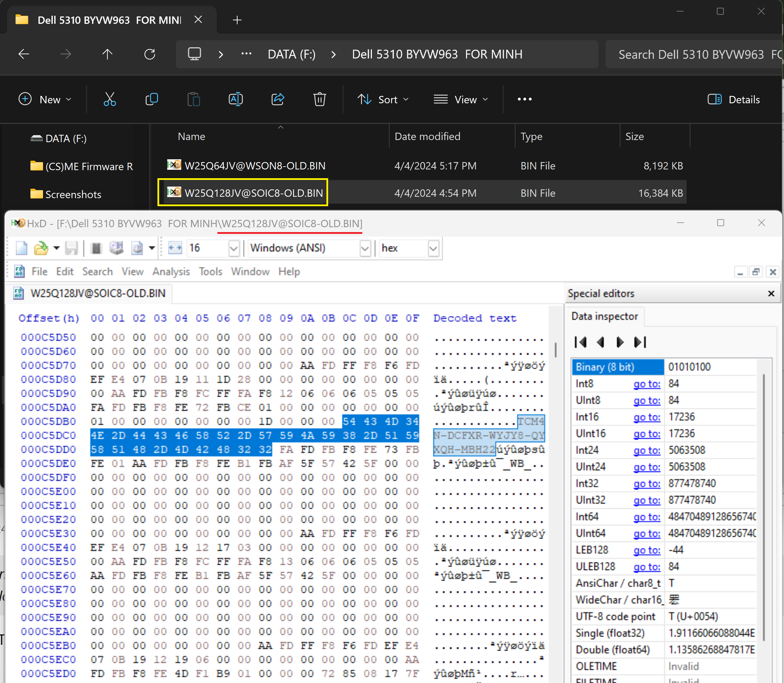
Task: Click the Cut scissors icon in Explorer
Action: (110, 99)
